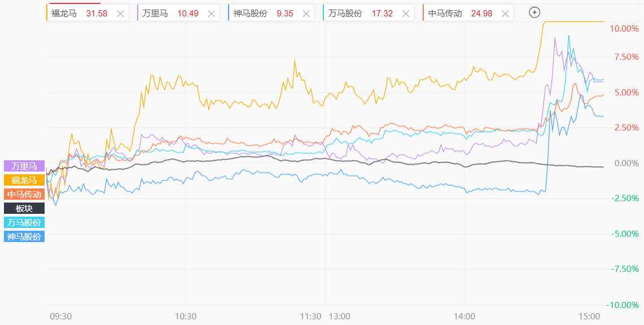Viewport: 644px width, 325px height.
Task: Select the 万里马 10.49 tab
Action: click(171, 14)
